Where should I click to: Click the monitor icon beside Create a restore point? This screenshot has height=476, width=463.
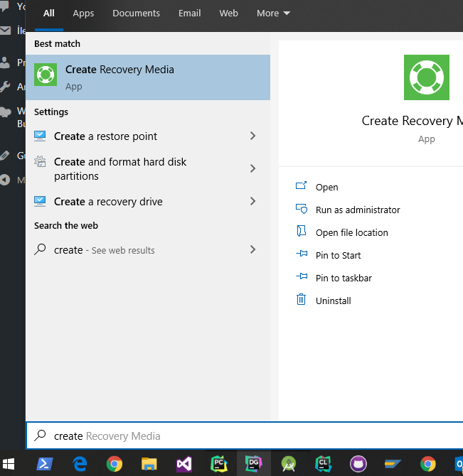coord(40,136)
